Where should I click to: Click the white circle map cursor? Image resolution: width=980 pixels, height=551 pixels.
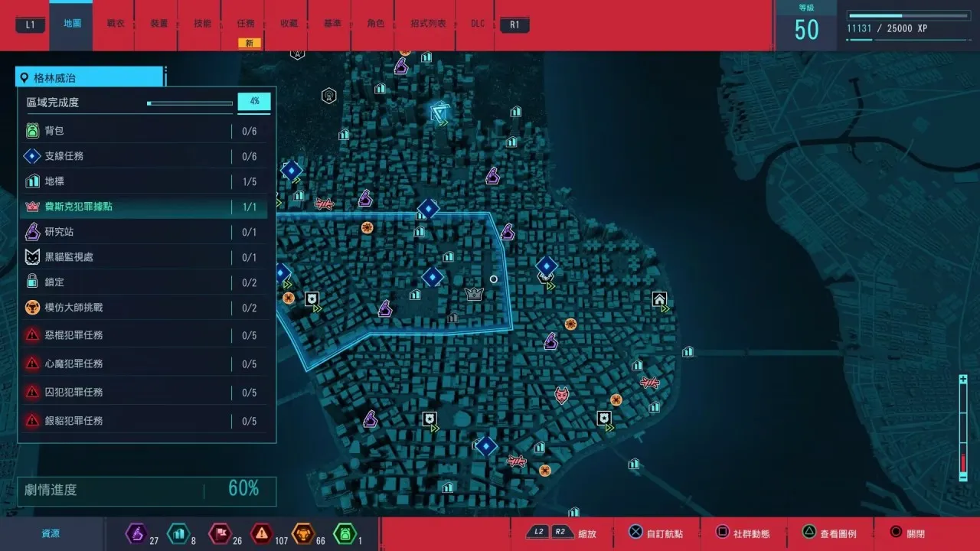494,279
